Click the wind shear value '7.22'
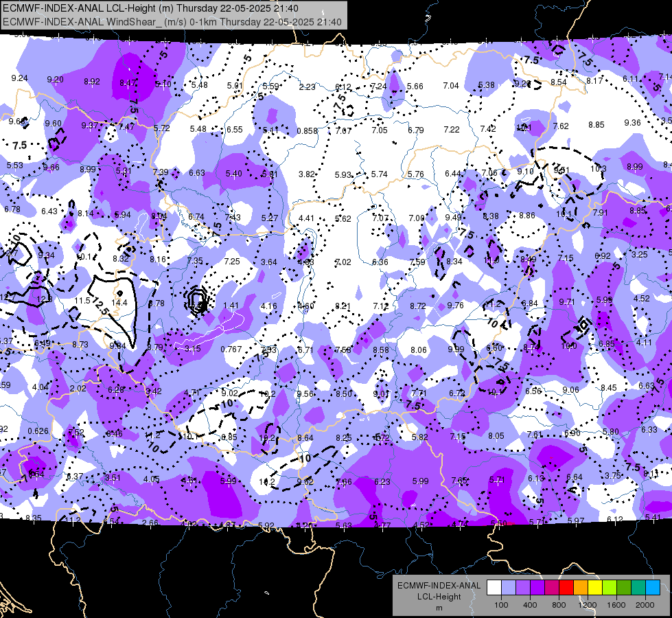This screenshot has width=672, height=618. click(451, 130)
